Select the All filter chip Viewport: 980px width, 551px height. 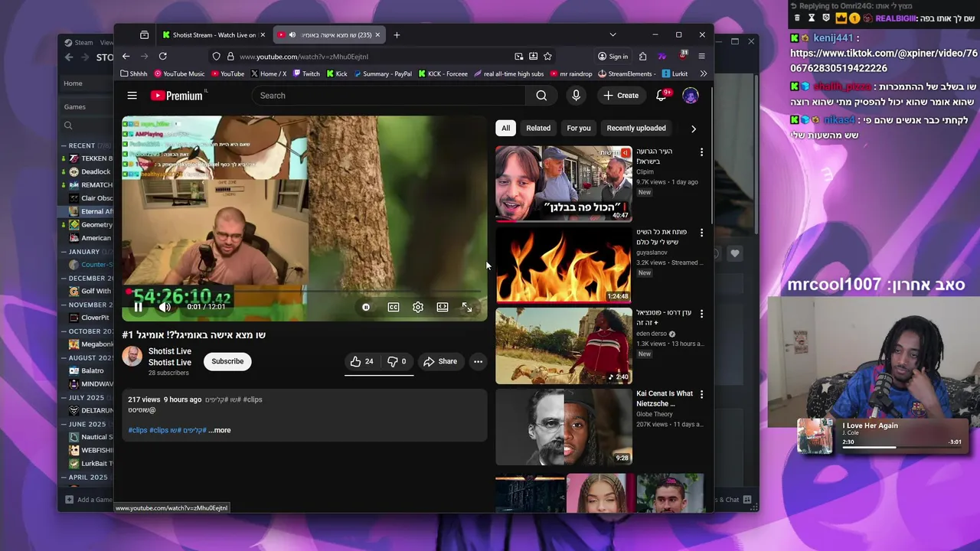(x=505, y=128)
